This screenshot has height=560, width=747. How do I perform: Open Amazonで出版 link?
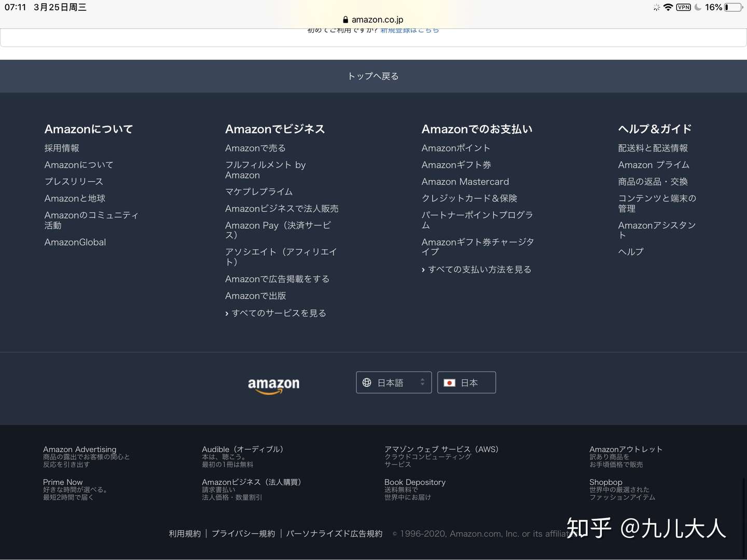tap(256, 296)
